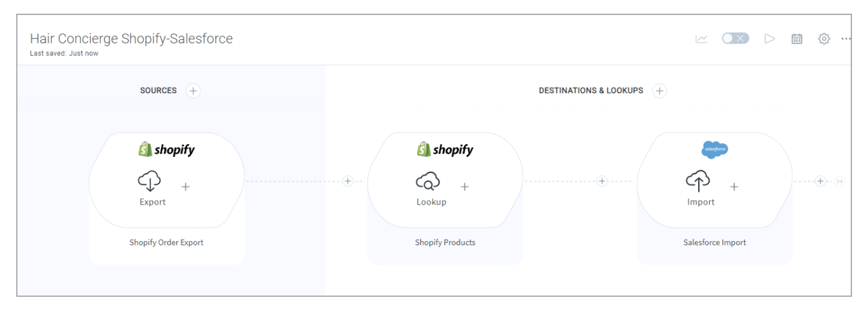
Task: Open the schedule calendar icon
Action: click(797, 39)
